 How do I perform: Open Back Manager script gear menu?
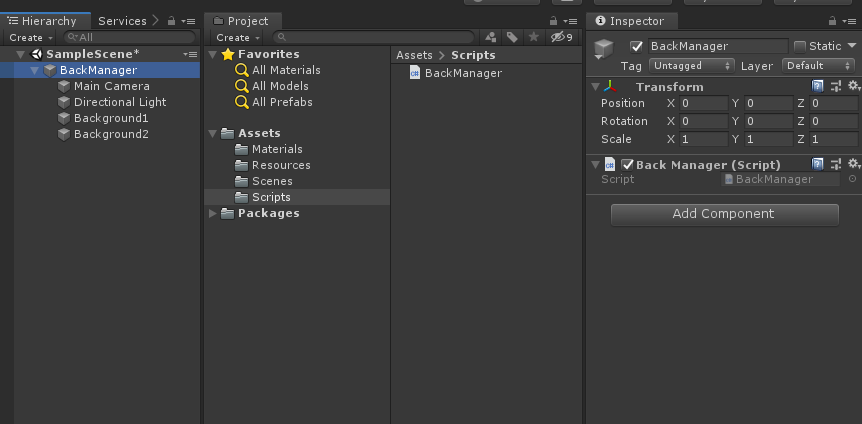tap(853, 163)
